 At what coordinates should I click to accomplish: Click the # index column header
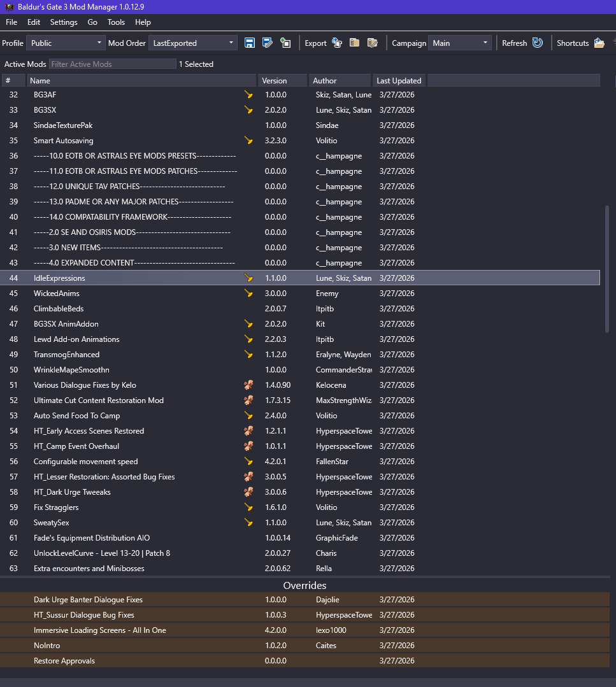coord(13,81)
